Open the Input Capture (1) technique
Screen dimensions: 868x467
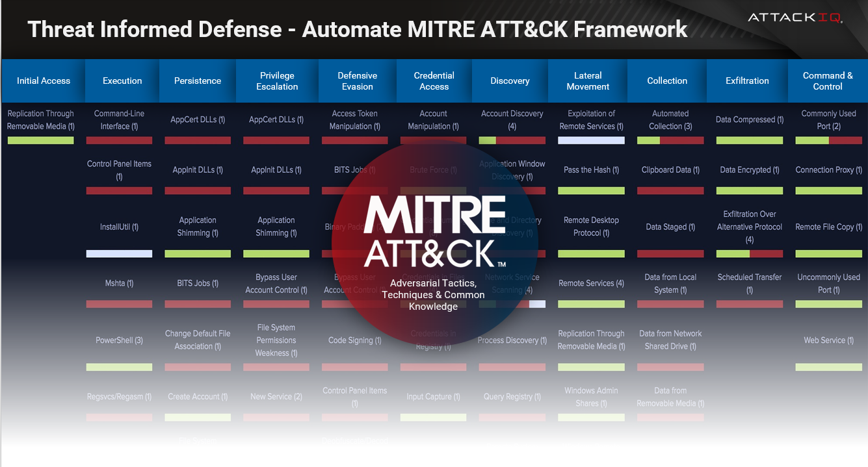[434, 396]
